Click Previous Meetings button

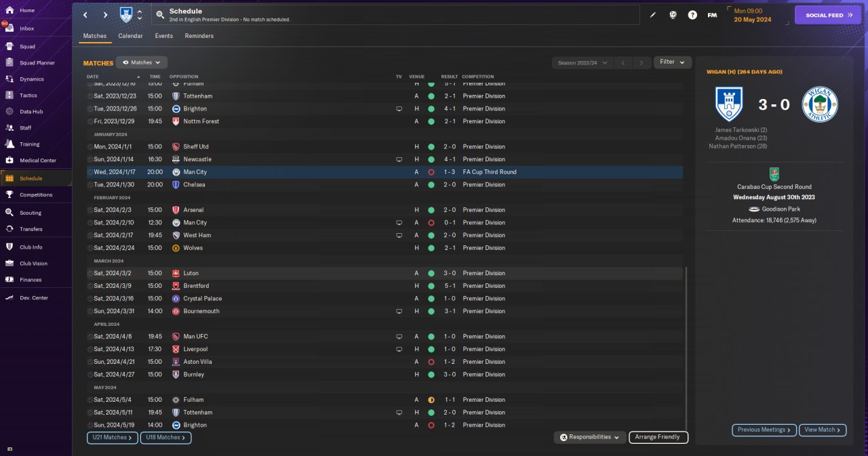coord(764,430)
